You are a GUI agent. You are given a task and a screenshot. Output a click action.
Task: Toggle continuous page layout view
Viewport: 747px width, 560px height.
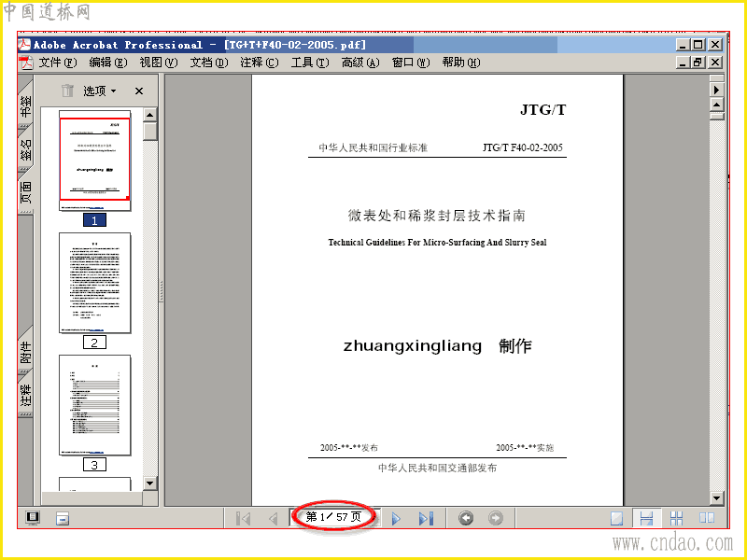[x=646, y=518]
